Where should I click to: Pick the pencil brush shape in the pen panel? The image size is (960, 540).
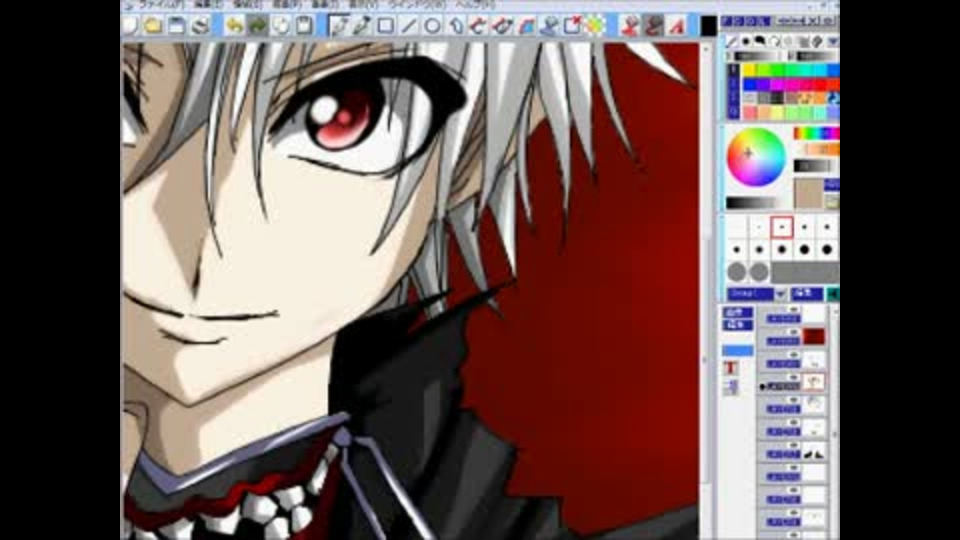[732, 42]
